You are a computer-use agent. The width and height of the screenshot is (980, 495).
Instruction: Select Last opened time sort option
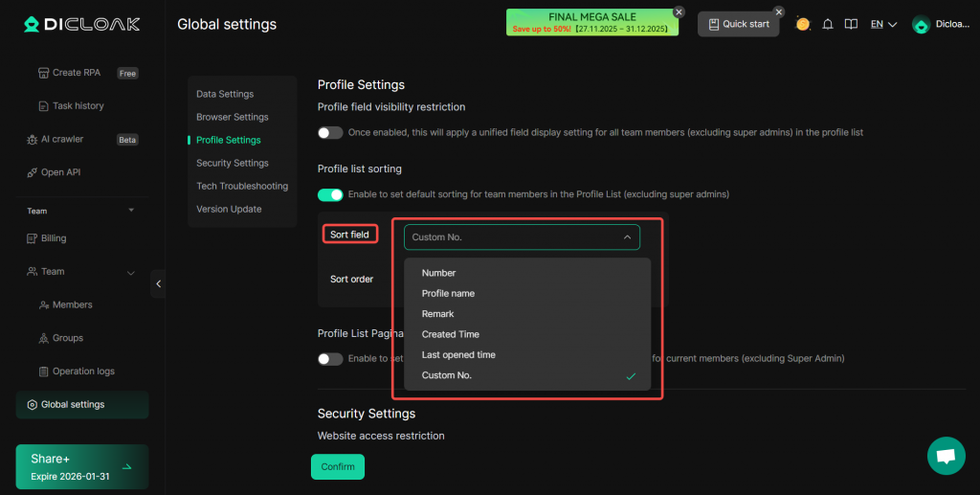(458, 355)
